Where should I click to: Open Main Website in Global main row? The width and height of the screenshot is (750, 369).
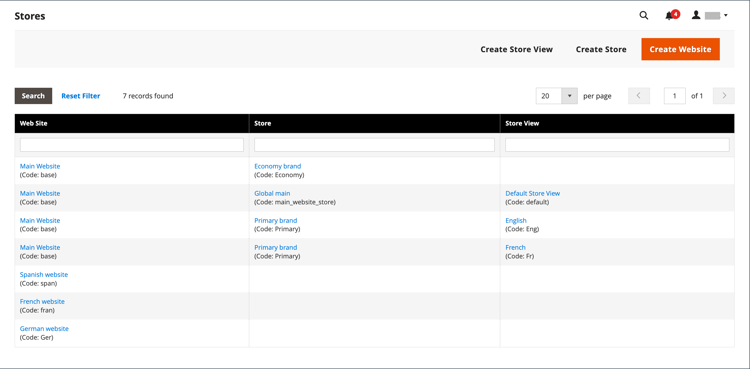click(40, 193)
